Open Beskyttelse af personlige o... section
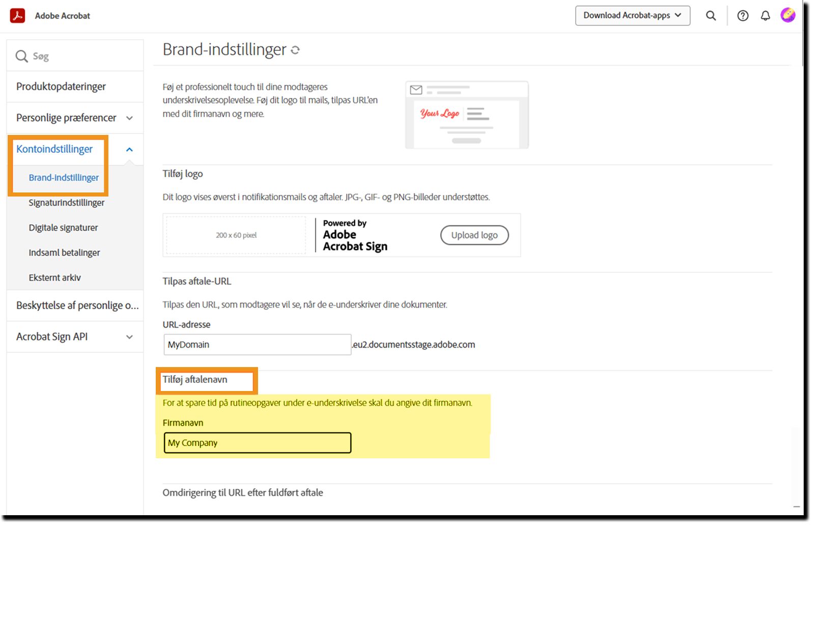Screen dimensions: 822x644 pos(77,305)
